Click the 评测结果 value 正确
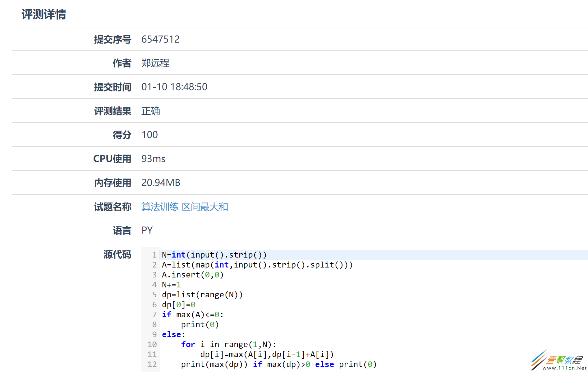588x372 pixels. pyautogui.click(x=151, y=111)
